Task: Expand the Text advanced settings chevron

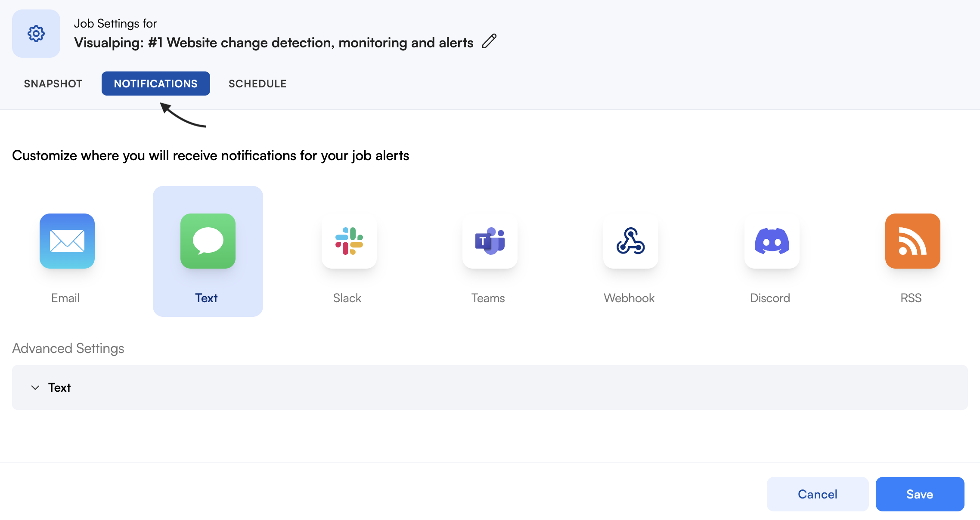Action: pyautogui.click(x=35, y=387)
